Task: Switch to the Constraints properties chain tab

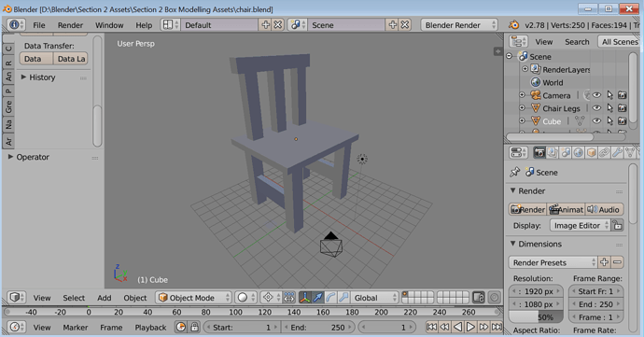Action: 604,153
